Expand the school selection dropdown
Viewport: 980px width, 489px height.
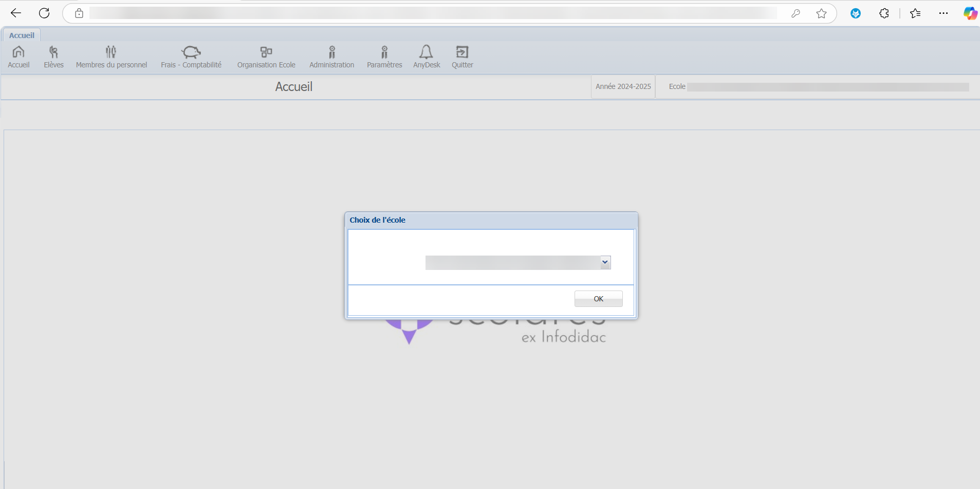coord(605,262)
